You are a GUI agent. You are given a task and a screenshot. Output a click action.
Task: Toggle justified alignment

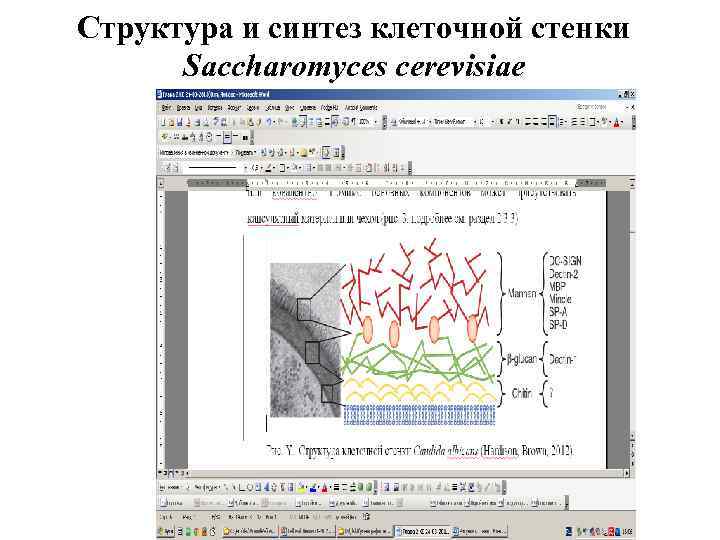click(552, 122)
